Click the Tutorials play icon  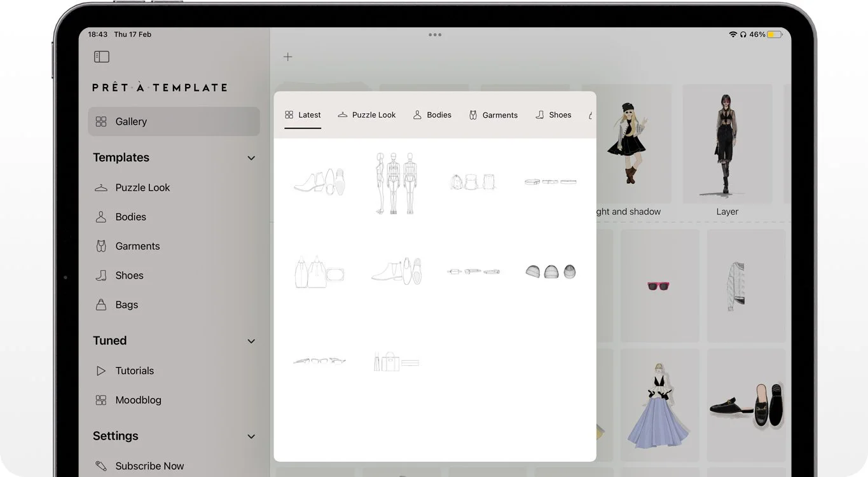[100, 371]
